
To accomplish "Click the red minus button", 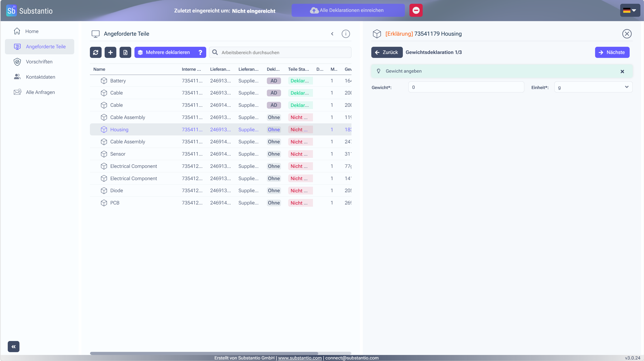I will coord(416,10).
